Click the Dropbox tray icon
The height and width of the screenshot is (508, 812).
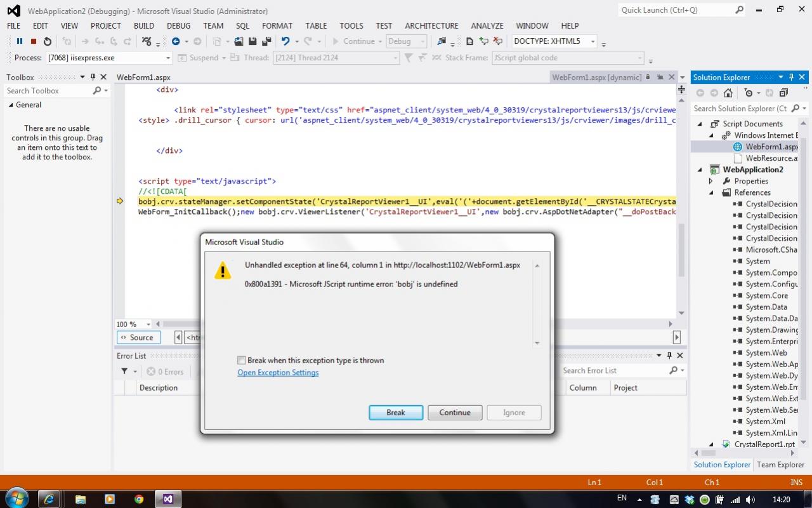click(x=689, y=500)
